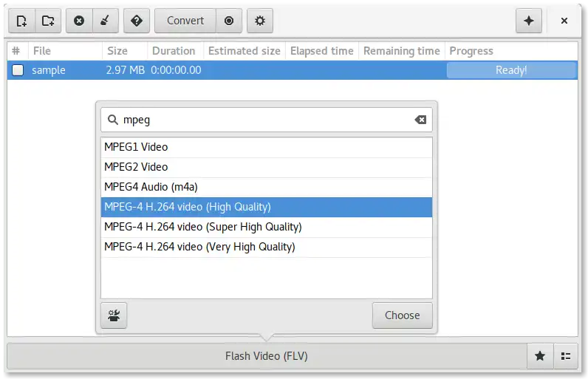Click the sparkle icon in header

click(x=529, y=21)
